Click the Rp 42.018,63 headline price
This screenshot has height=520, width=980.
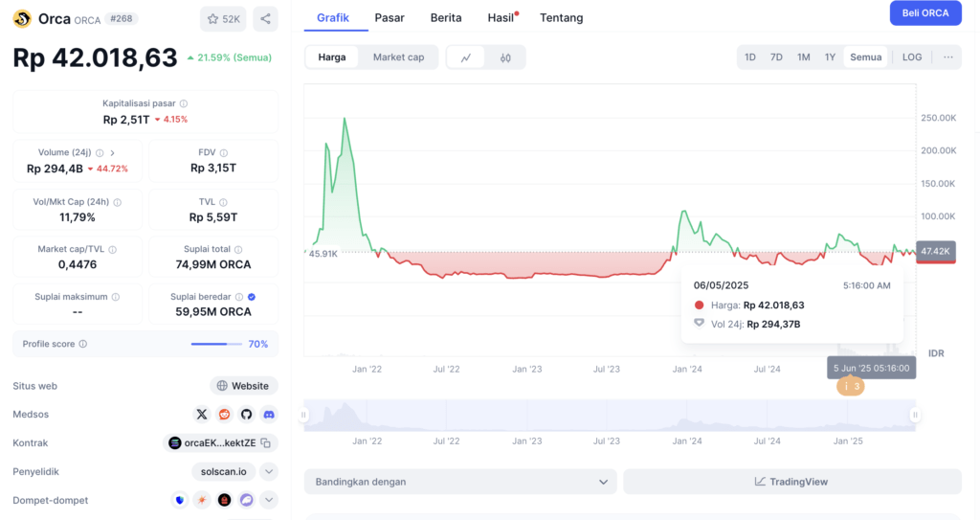(95, 57)
